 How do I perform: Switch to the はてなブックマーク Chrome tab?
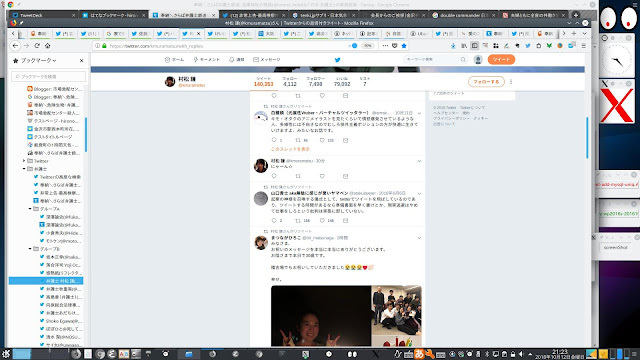click(113, 15)
